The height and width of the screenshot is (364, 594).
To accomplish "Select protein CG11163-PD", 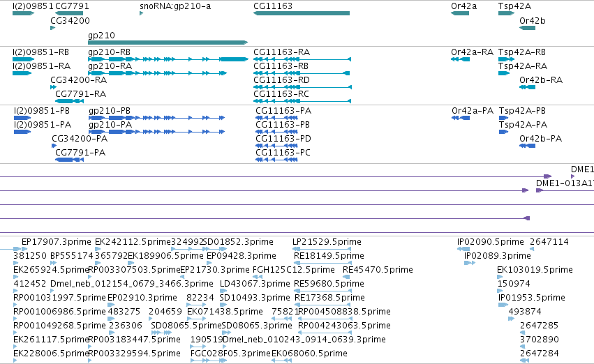I will pyautogui.click(x=276, y=146).
